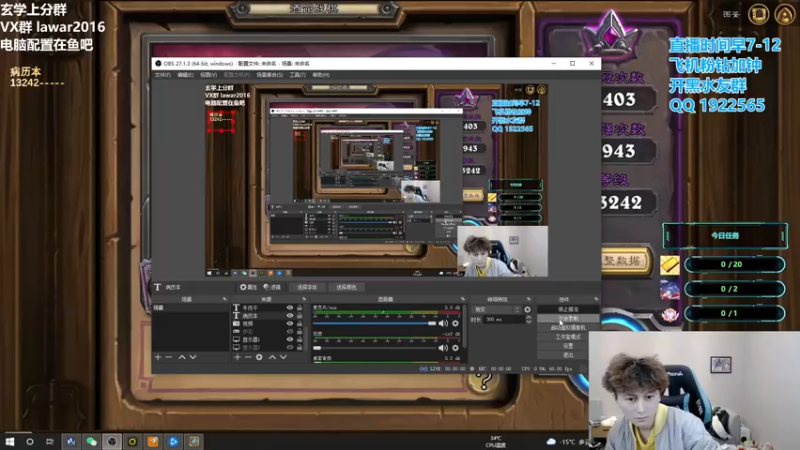Toggle visibility eye of the 视频 source

[x=290, y=323]
